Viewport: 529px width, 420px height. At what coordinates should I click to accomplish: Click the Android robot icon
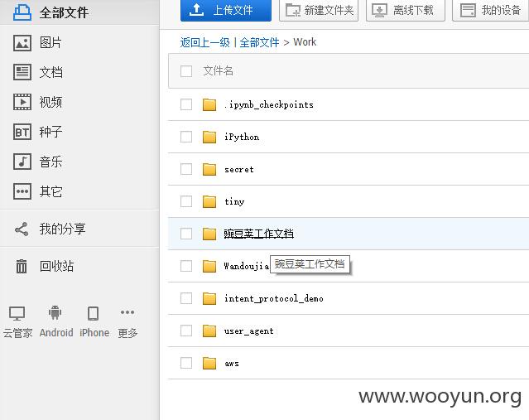55,312
